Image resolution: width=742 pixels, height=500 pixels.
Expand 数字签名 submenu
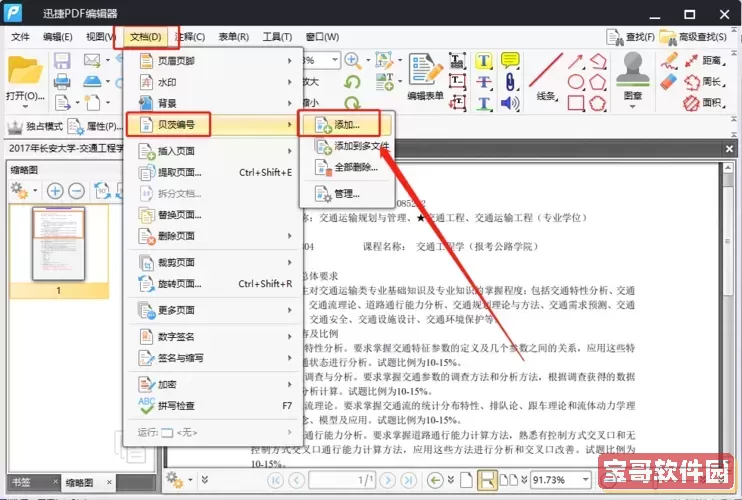214,337
